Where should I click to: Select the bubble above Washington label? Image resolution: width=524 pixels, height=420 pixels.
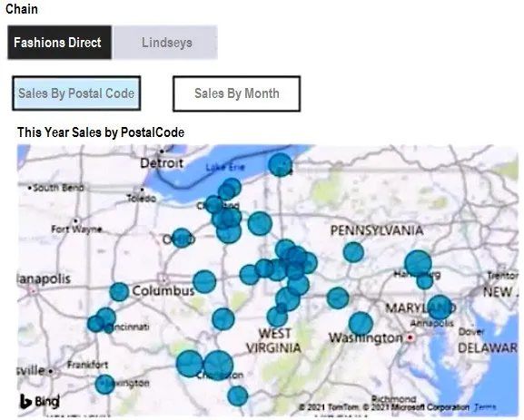pos(361,324)
